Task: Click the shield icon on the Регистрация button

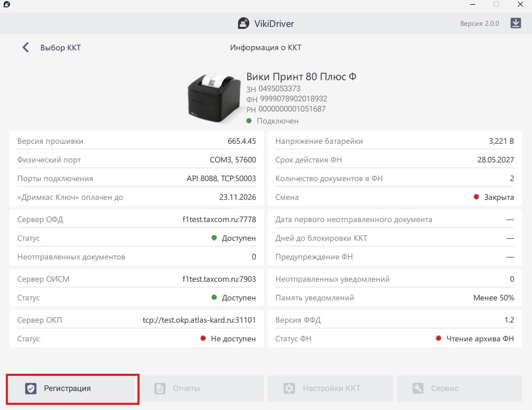Action: (x=30, y=388)
